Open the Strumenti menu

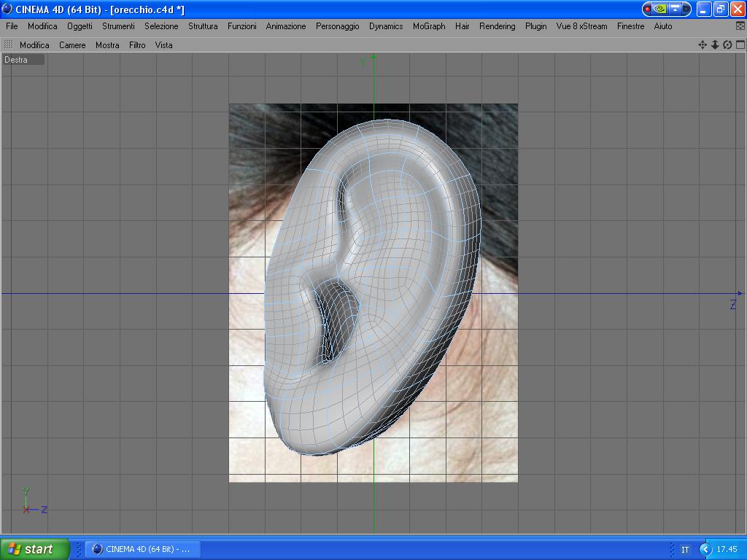click(x=118, y=26)
